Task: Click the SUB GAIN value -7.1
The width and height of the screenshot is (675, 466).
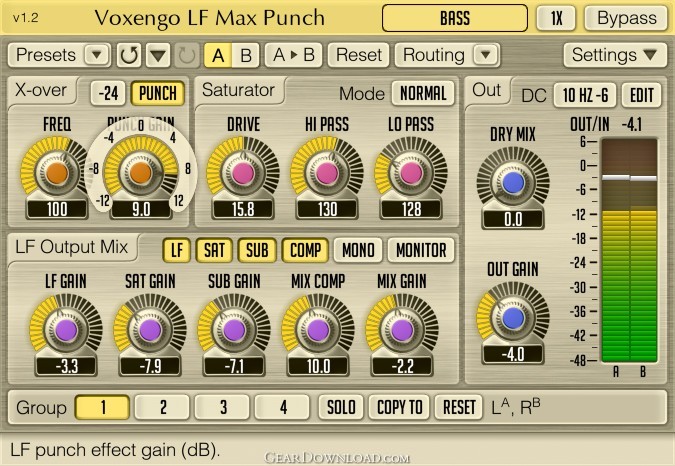Action: (x=234, y=367)
